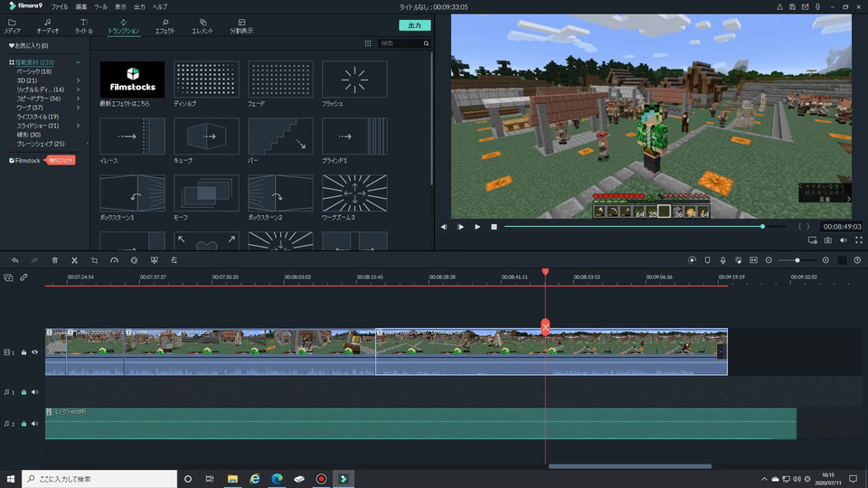This screenshot has height=488, width=868.
Task: Click the preview progress slider handle
Action: click(762, 226)
